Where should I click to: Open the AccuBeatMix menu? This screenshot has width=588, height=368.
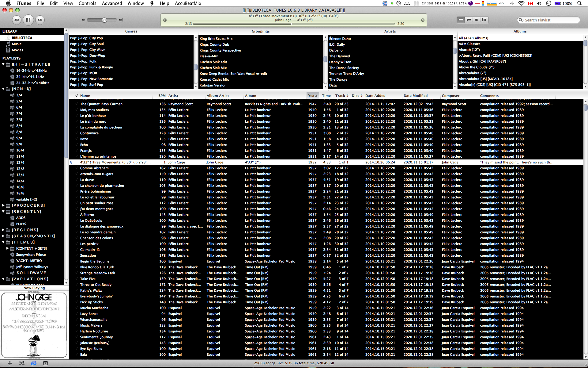pyautogui.click(x=187, y=3)
